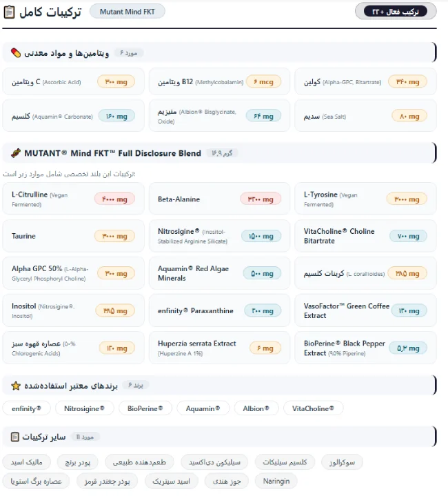Click the ۴۰۰۰ mg dosage badge
The width and height of the screenshot is (448, 496).
point(114,199)
